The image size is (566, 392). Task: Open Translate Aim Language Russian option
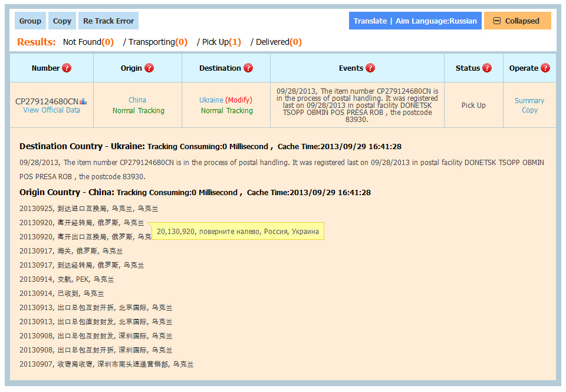(x=415, y=21)
